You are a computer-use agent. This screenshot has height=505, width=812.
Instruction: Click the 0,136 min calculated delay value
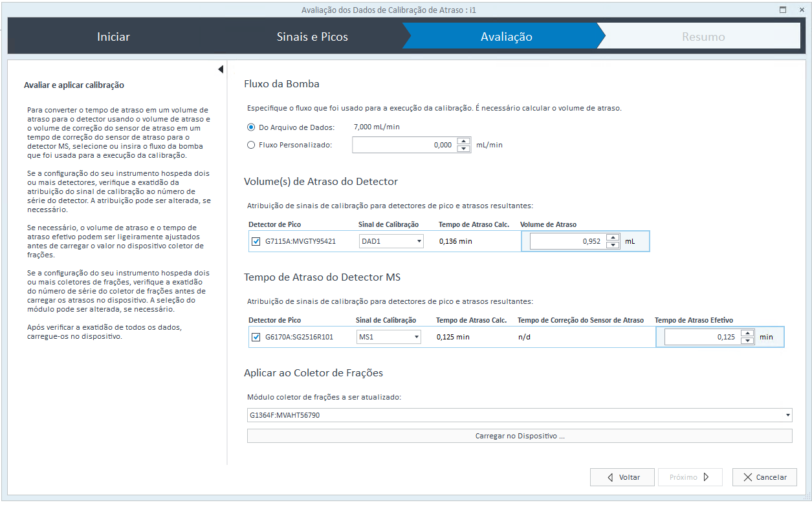(x=455, y=242)
